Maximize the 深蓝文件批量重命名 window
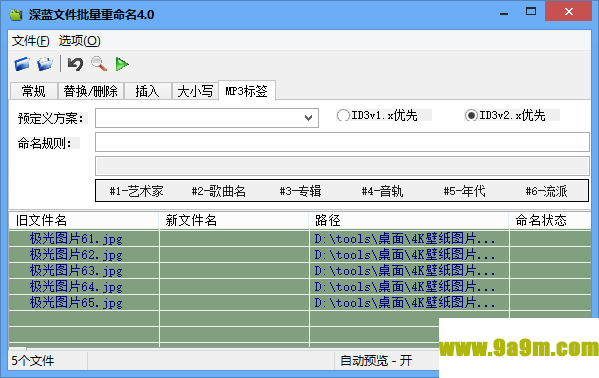This screenshot has height=378, width=599. pos(531,11)
